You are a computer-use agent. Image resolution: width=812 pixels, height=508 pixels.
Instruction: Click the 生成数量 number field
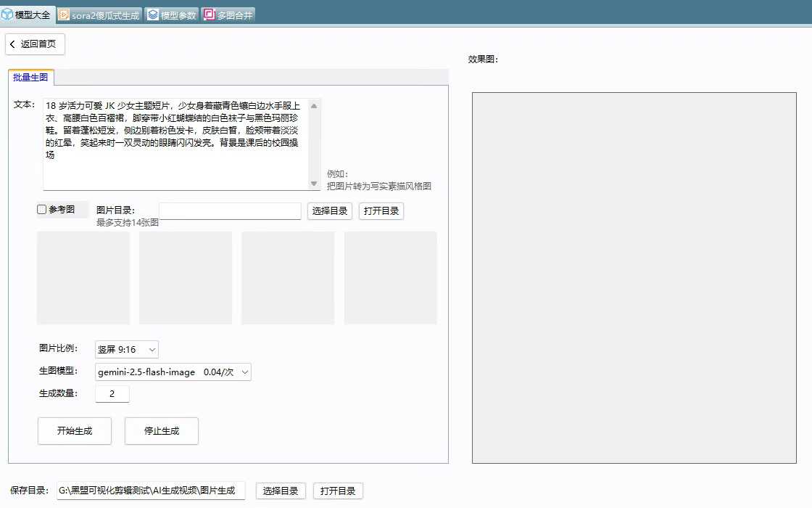112,394
